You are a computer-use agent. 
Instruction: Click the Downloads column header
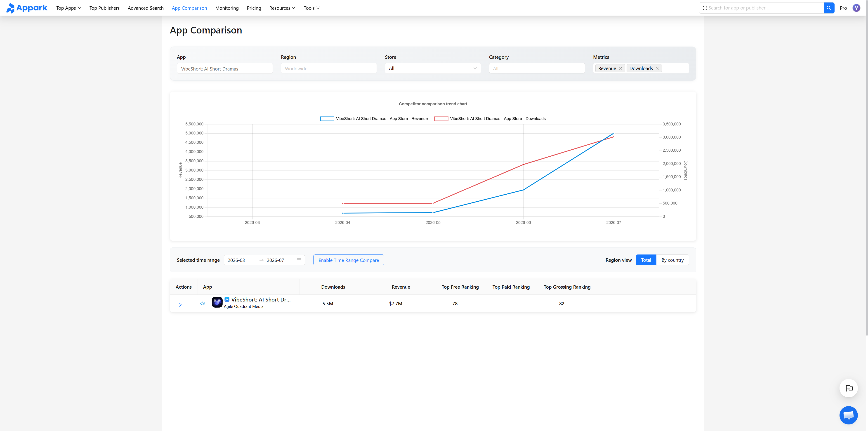(333, 287)
